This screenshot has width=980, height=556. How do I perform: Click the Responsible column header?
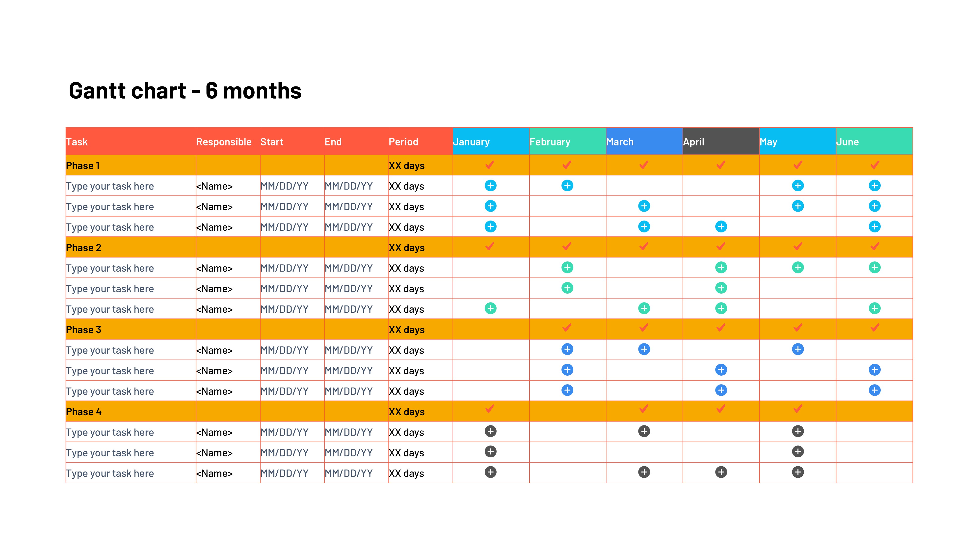click(224, 142)
